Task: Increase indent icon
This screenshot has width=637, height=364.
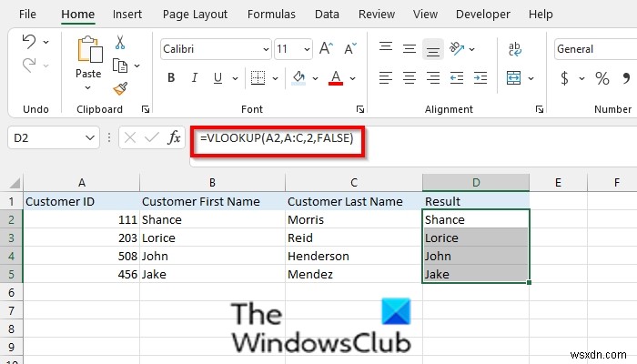Action: click(480, 78)
